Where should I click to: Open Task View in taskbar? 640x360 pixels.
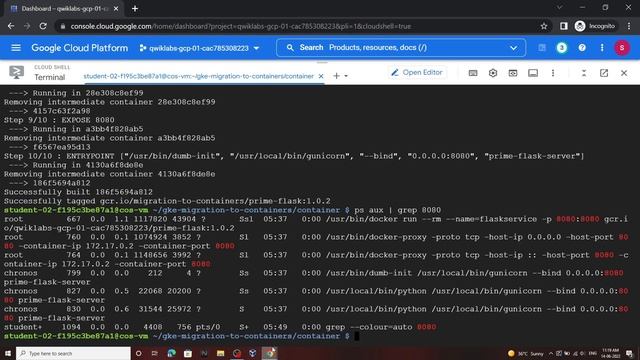pos(155,353)
